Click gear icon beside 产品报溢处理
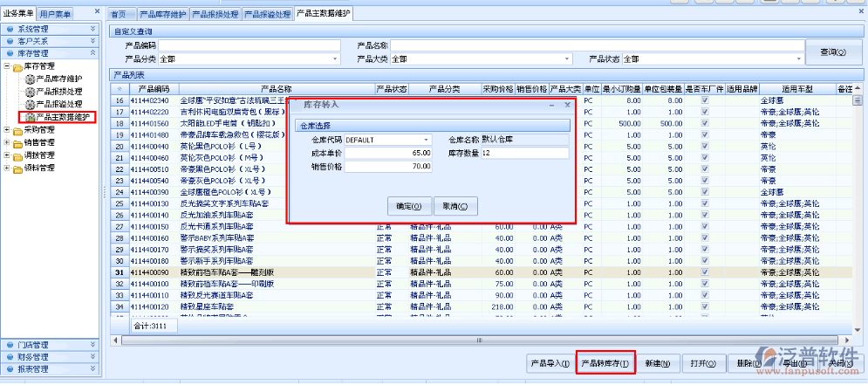Viewport: 868px width, 385px height. click(30, 104)
